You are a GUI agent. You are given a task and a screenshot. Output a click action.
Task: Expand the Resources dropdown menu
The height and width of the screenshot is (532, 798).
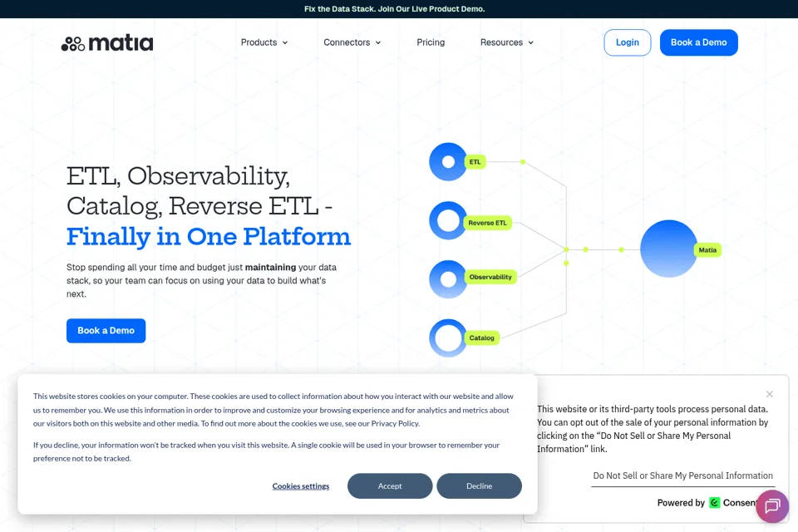point(507,42)
